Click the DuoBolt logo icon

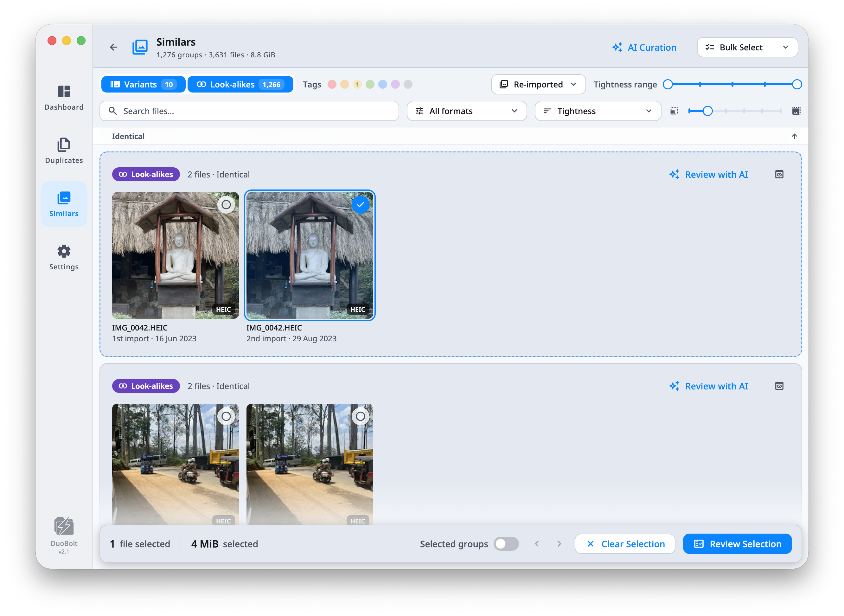pyautogui.click(x=64, y=526)
